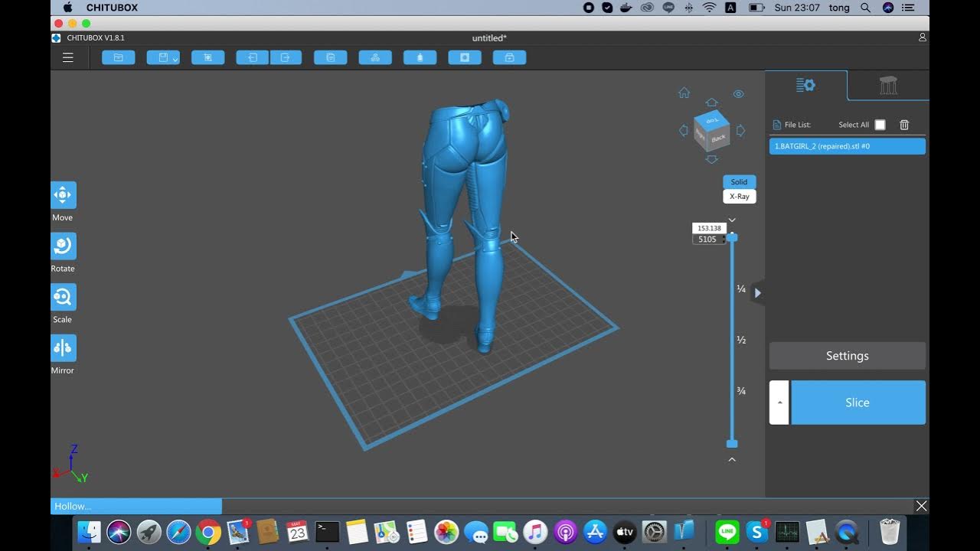Click the ¾ mark on layer slider
This screenshot has height=551, width=980.
click(x=741, y=391)
